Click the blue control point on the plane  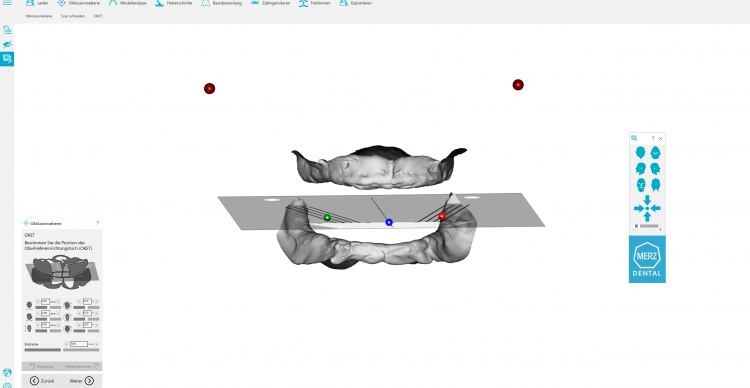click(389, 222)
